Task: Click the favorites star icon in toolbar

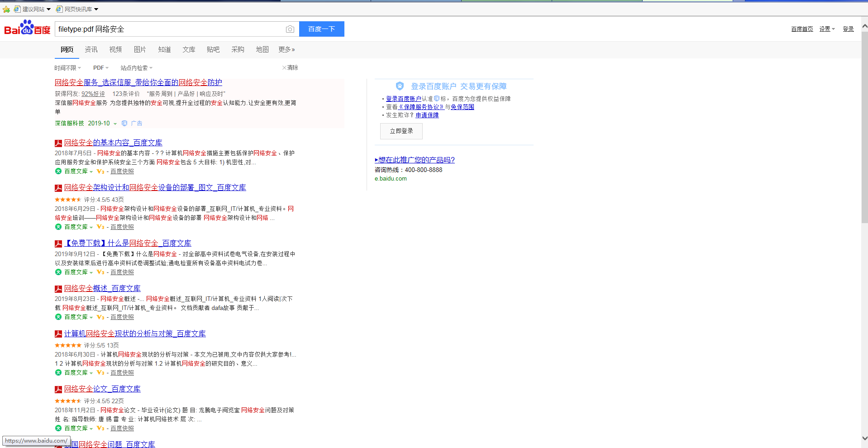Action: (6, 9)
